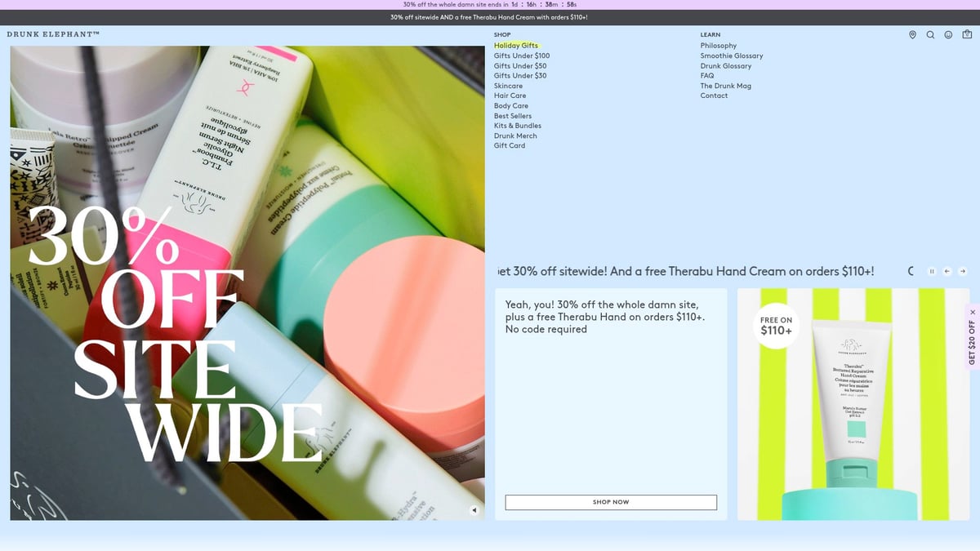Open Kits & Bundles under SHOP
Viewport: 980px width, 551px height.
coord(517,125)
